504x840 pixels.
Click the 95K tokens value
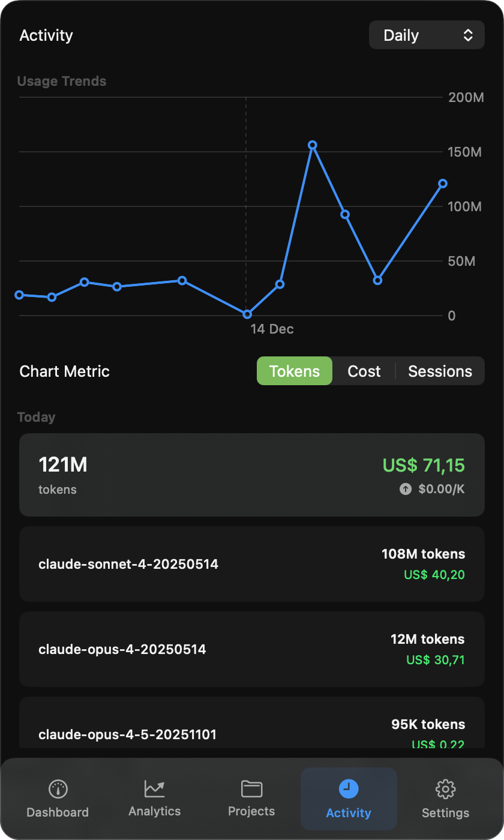click(428, 724)
